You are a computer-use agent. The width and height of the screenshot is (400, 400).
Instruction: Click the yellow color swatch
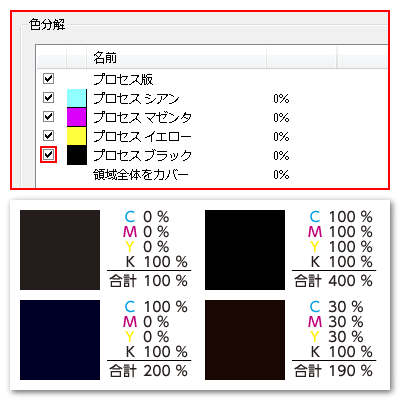(77, 136)
